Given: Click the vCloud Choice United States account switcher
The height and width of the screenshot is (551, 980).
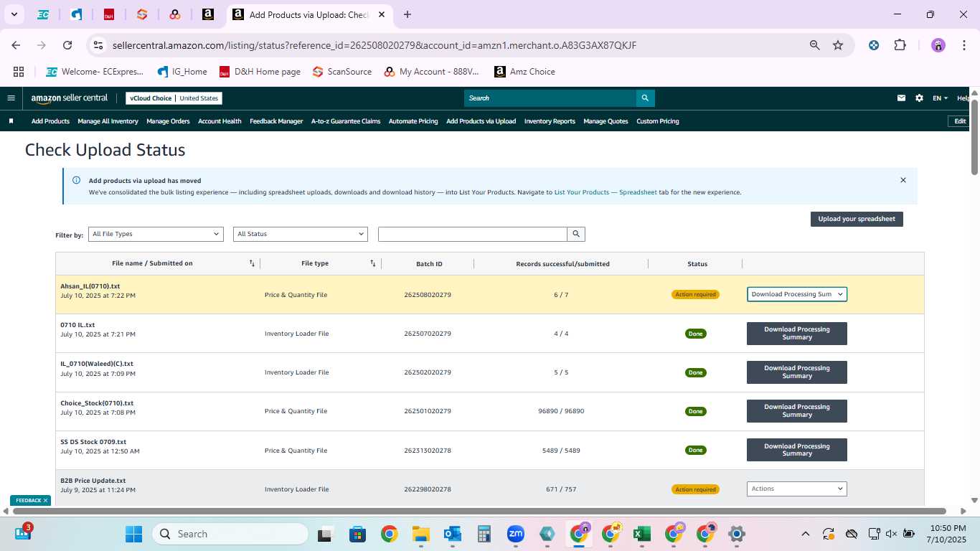Looking at the screenshot, I should tap(174, 98).
